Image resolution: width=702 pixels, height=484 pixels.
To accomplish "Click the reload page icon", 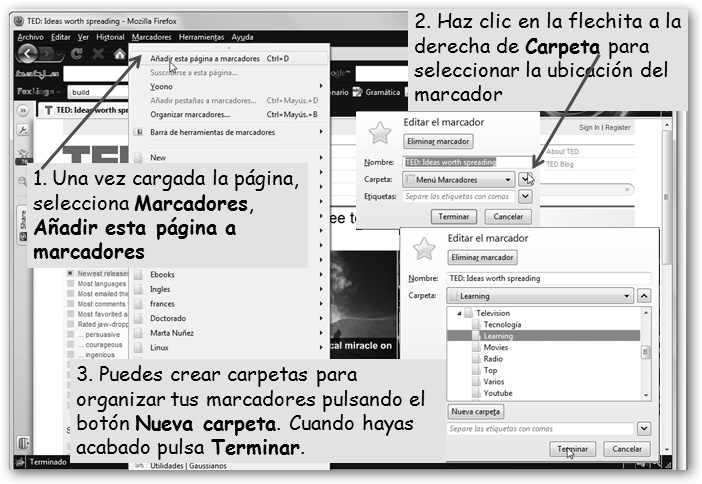I will pyautogui.click(x=75, y=54).
